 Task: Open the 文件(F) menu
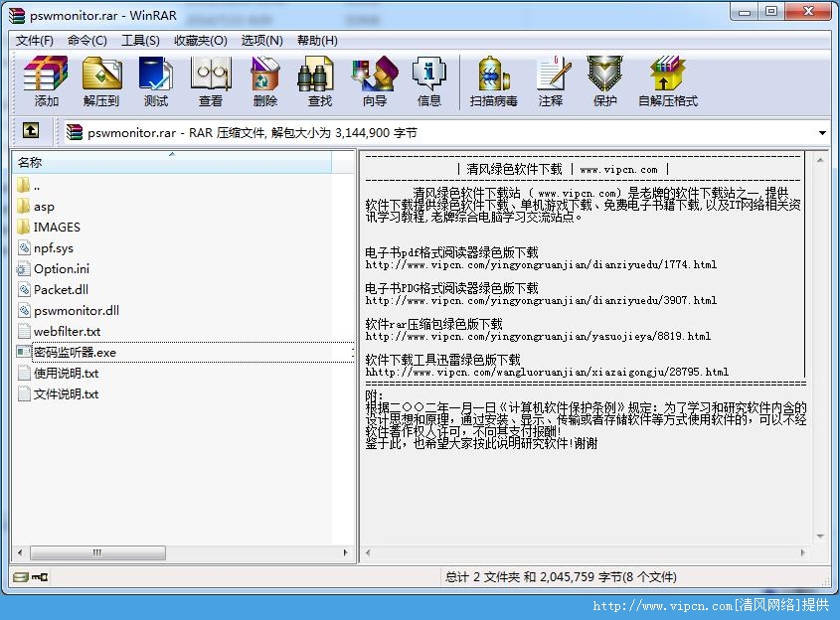point(34,40)
